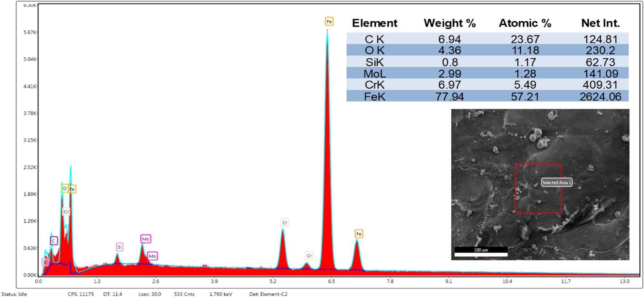
Task: Click the O element marker near 0.5 keV
Action: 64,189
